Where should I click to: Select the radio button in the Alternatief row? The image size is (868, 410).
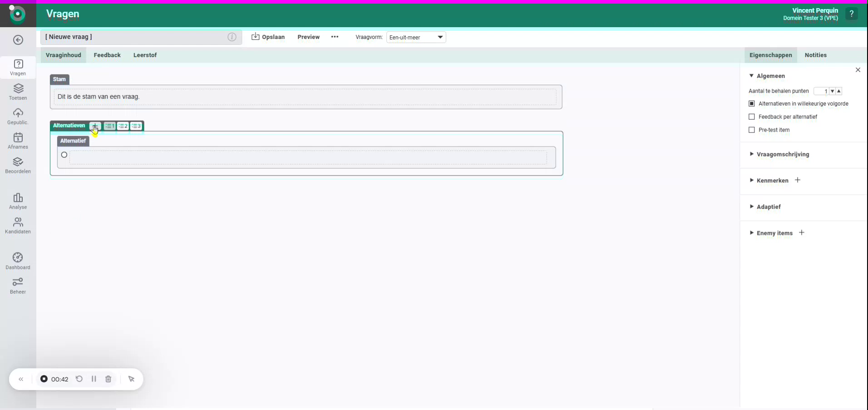click(x=64, y=155)
